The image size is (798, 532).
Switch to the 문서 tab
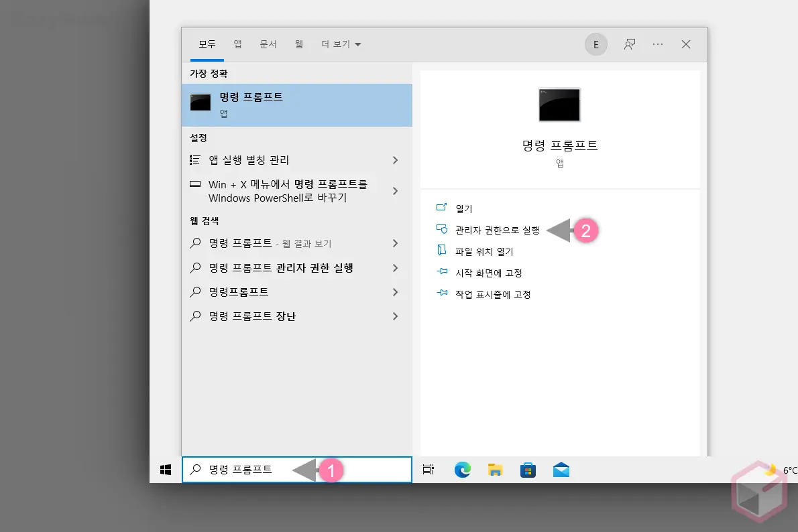(268, 44)
